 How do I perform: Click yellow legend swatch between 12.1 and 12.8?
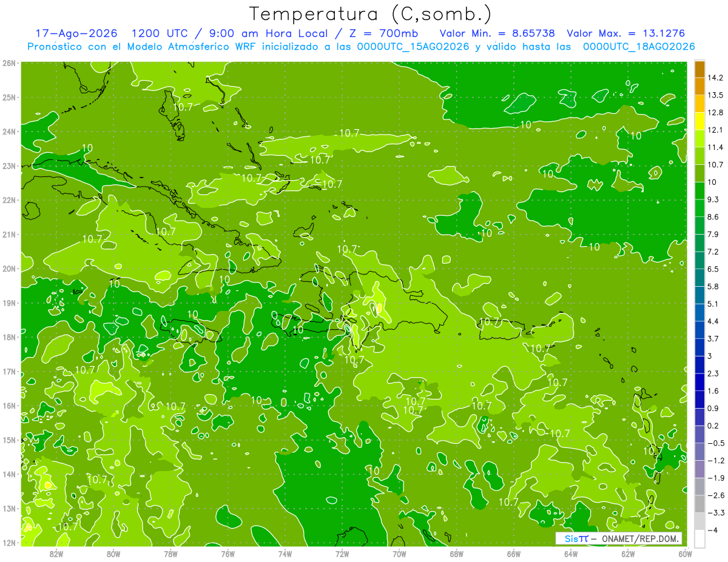point(699,121)
